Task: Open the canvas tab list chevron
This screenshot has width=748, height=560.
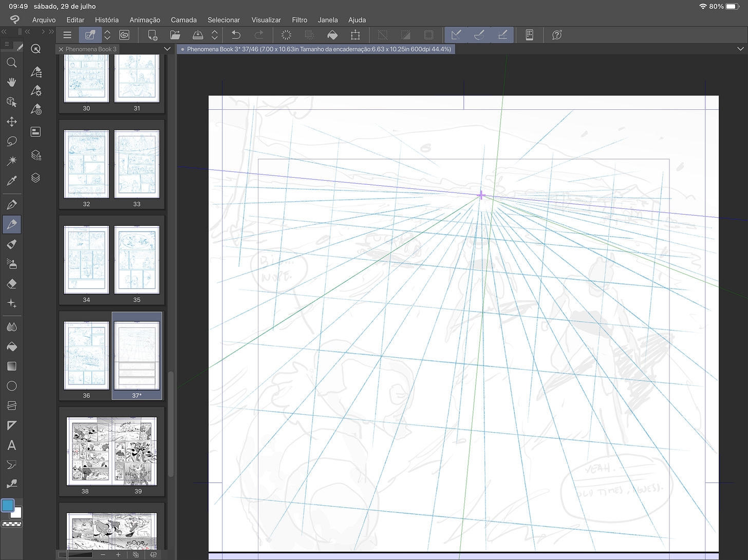Action: (x=740, y=49)
